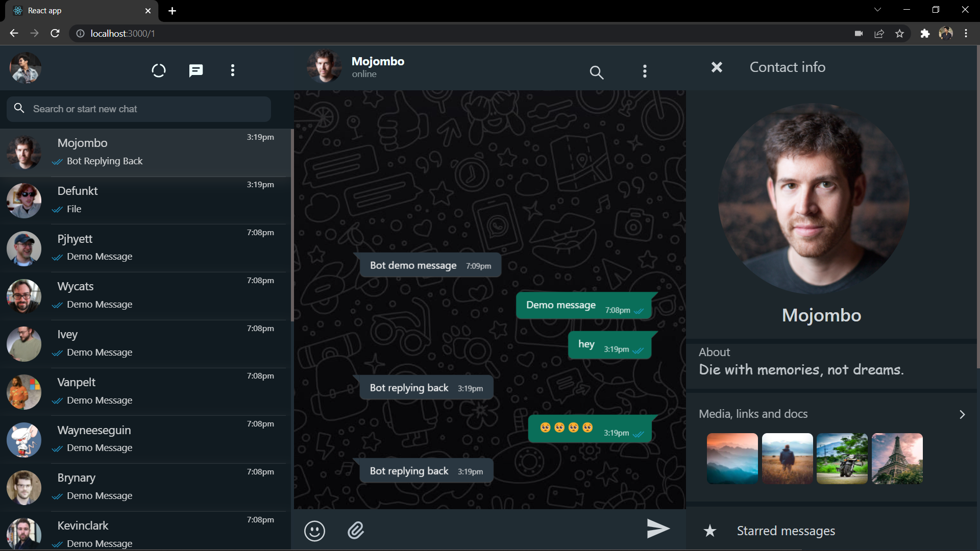The height and width of the screenshot is (551, 980).
Task: Close the Contact info panel
Action: coord(717,67)
